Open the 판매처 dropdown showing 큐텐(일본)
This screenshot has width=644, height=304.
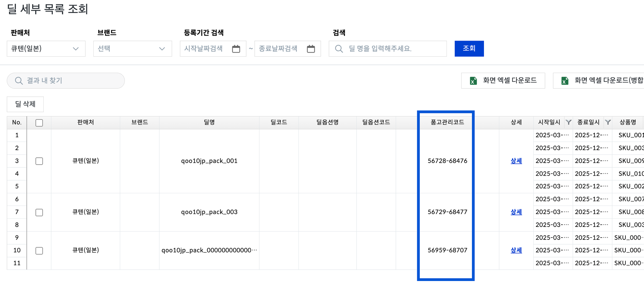point(46,49)
